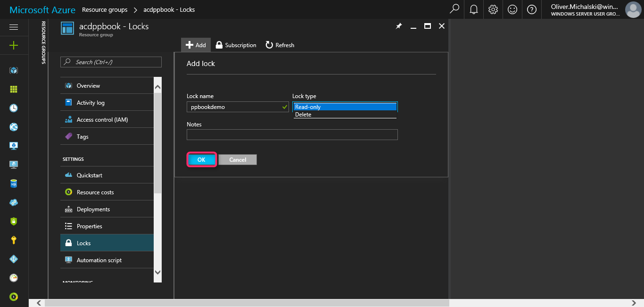The width and height of the screenshot is (644, 307).
Task: Click the Resource costs green icon
Action: pyautogui.click(x=68, y=192)
